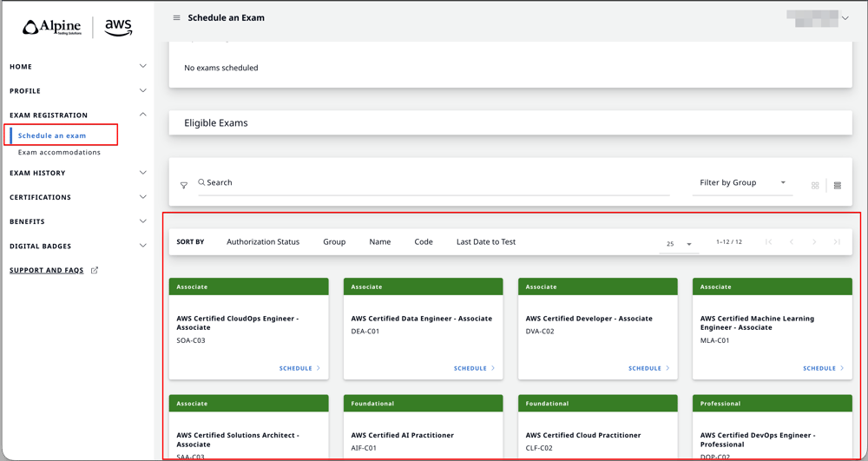
Task: Go to first page arrow
Action: 768,242
